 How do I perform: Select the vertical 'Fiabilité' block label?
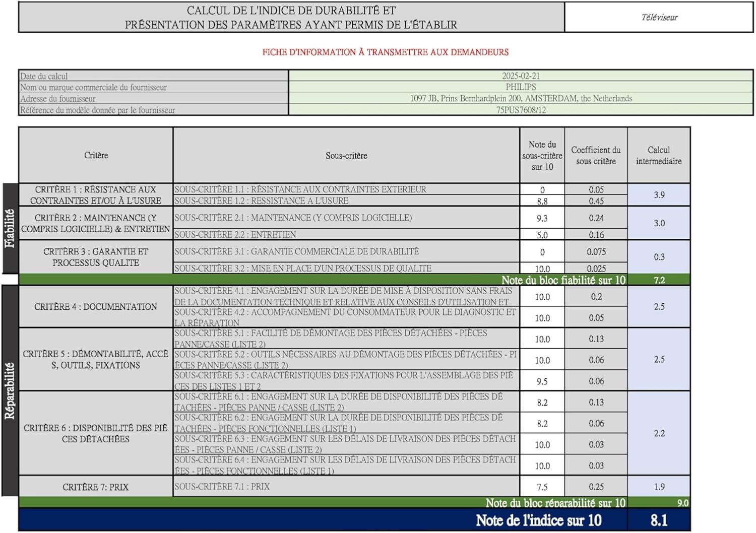point(10,228)
